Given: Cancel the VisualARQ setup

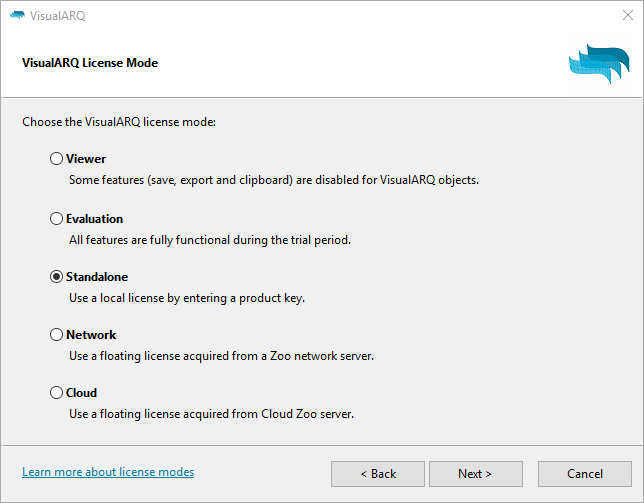Looking at the screenshot, I should 585,474.
